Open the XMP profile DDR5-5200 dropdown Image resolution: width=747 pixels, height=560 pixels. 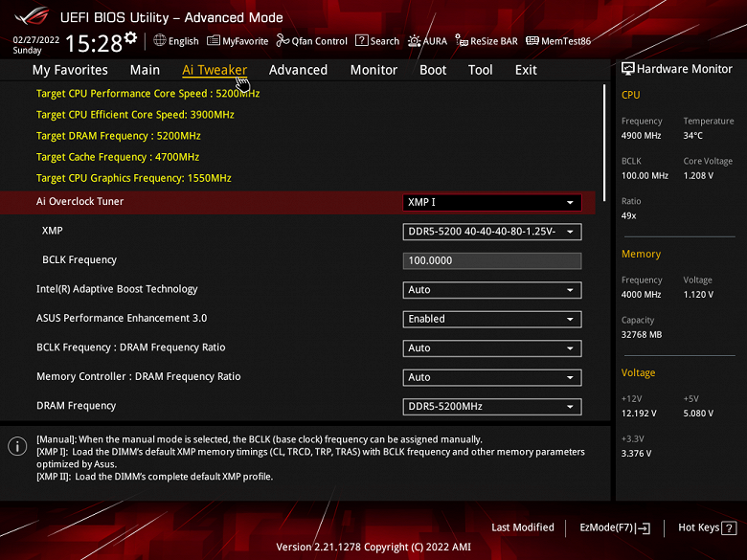492,232
